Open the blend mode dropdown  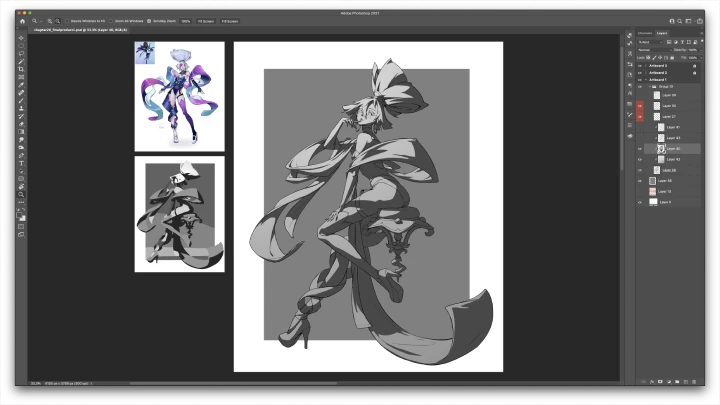655,49
